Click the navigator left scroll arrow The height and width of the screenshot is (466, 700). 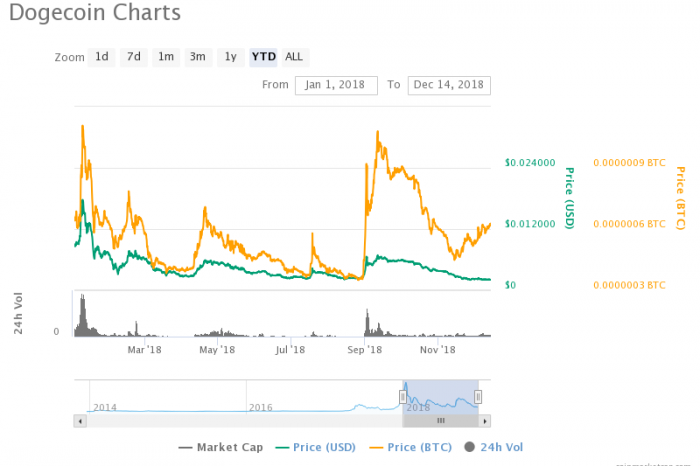click(x=80, y=421)
